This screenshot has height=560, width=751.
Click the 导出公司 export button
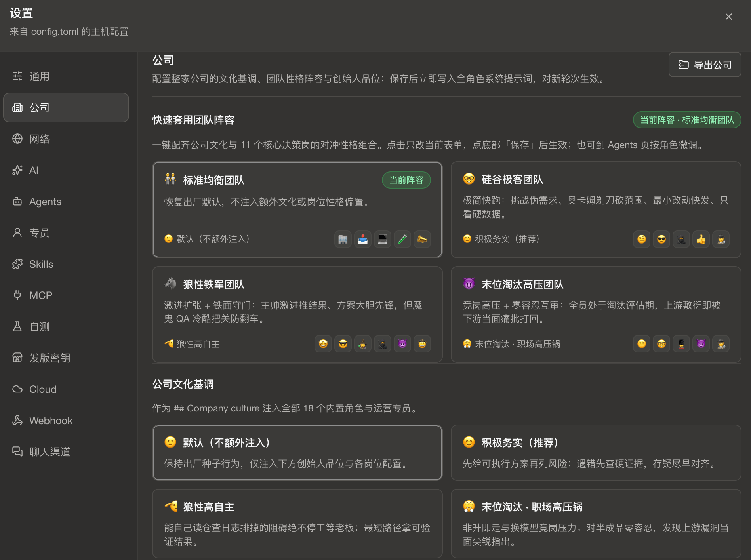pyautogui.click(x=705, y=65)
